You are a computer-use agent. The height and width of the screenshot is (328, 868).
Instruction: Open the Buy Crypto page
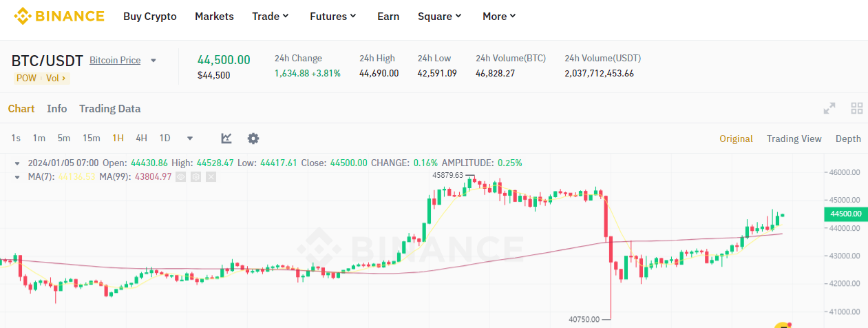click(x=150, y=16)
